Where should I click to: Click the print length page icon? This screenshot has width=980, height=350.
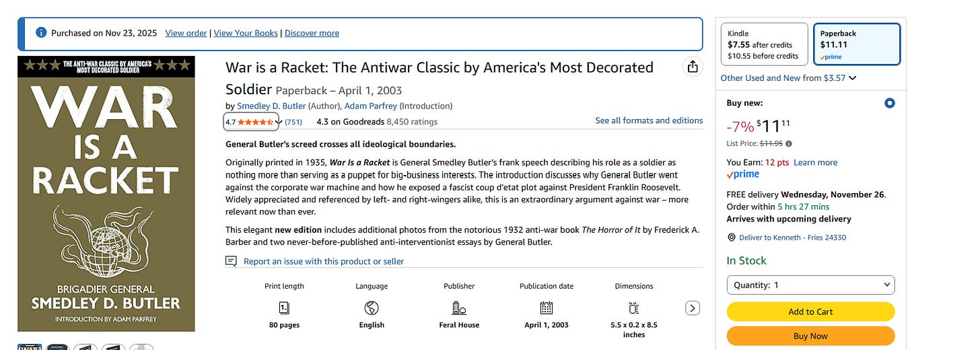click(284, 308)
